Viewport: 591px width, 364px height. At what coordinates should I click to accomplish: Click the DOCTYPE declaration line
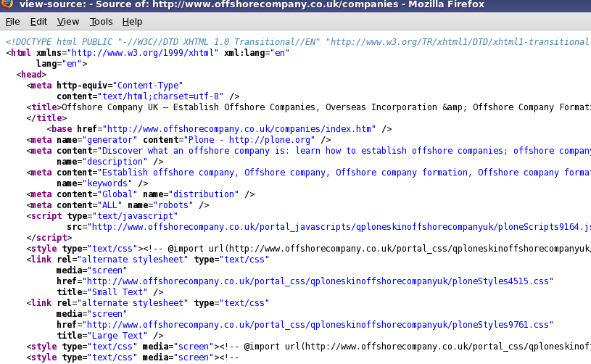pos(297,42)
